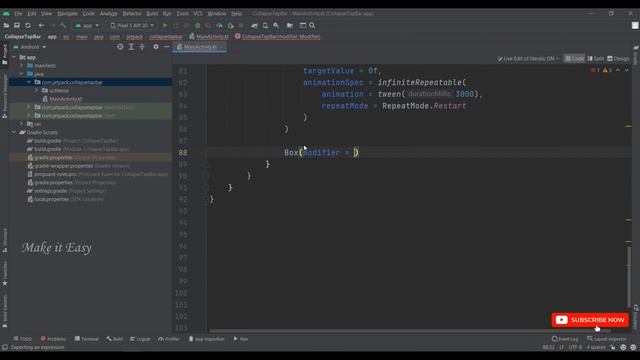Switch editor to Code view

coord(574,59)
